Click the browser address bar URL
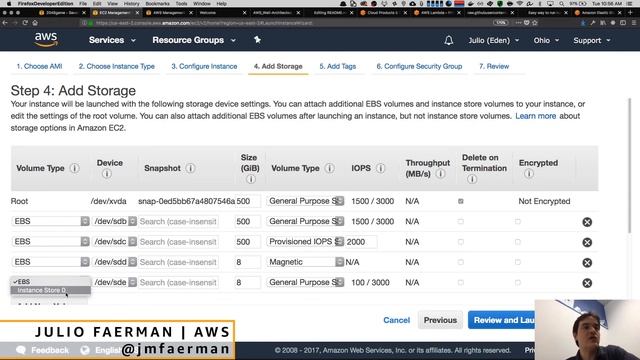The height and width of the screenshot is (360, 640). pyautogui.click(x=204, y=23)
